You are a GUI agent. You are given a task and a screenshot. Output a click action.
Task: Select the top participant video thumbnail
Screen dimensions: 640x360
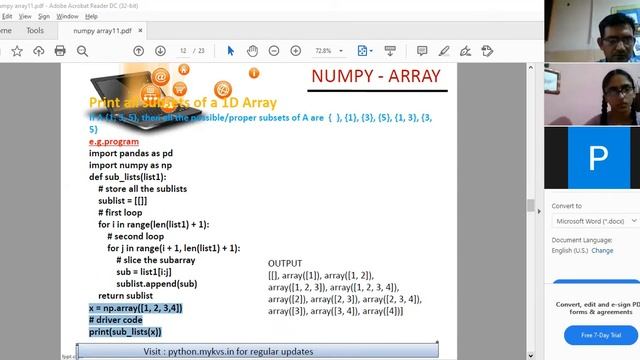(592, 31)
